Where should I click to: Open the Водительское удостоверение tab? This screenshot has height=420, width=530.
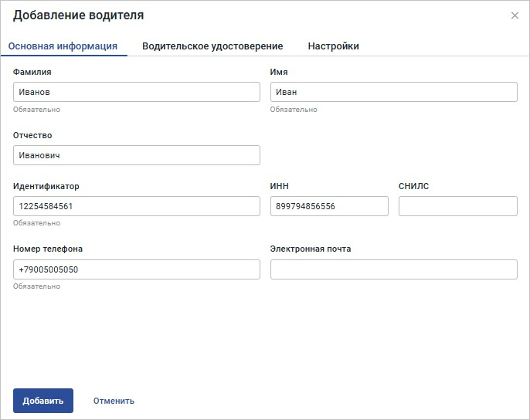(212, 46)
